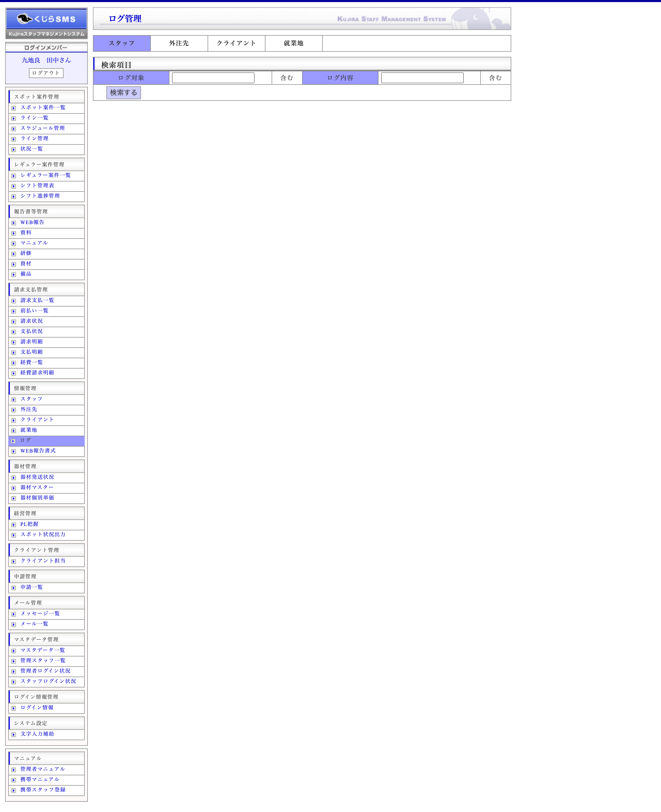Viewport: 661px width, 812px height.
Task: Focus the ログ対象 text field
Action: 213,78
